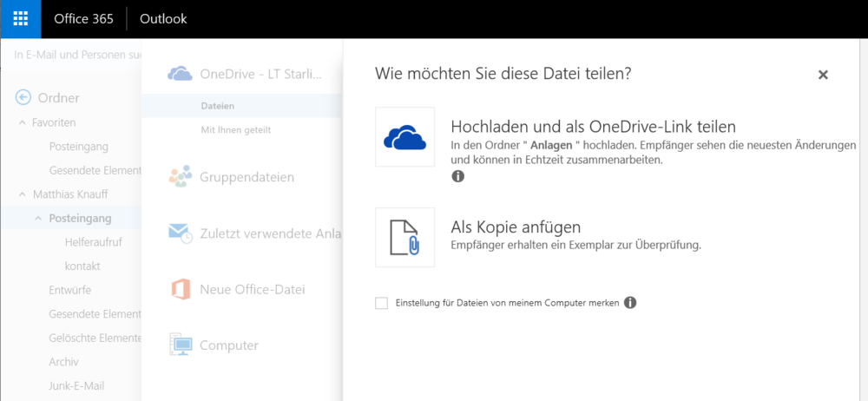Click the paperclip document icon
Image resolution: width=868 pixels, height=401 pixels.
404,237
